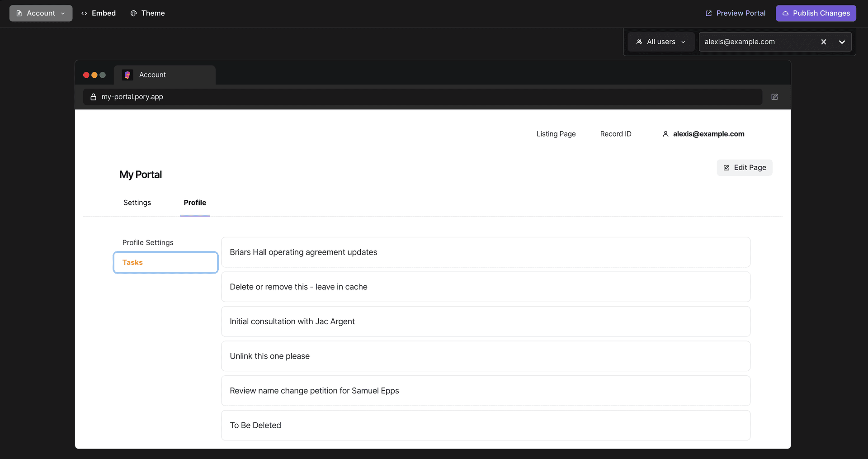Open the Listing Page nav link
868x459 pixels.
point(556,134)
